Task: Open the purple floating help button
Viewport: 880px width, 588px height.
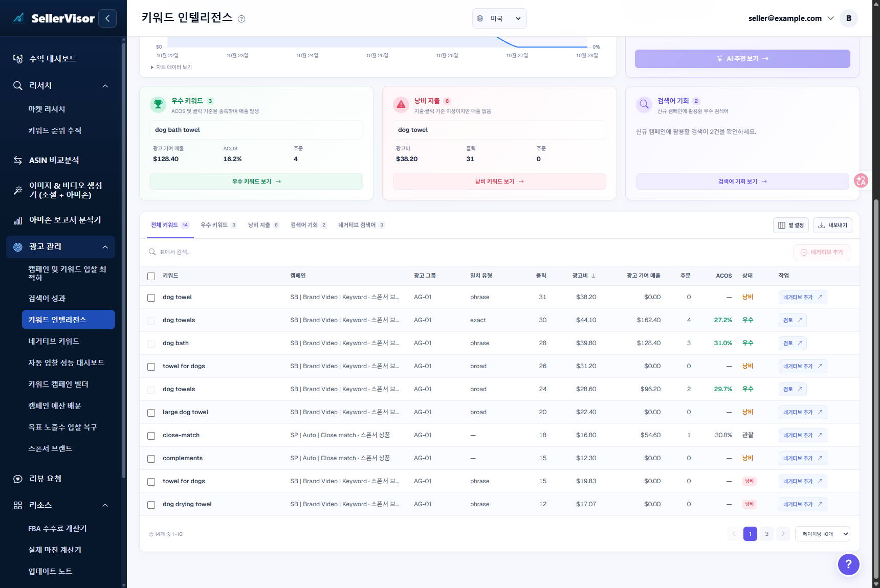Action: coord(848,564)
